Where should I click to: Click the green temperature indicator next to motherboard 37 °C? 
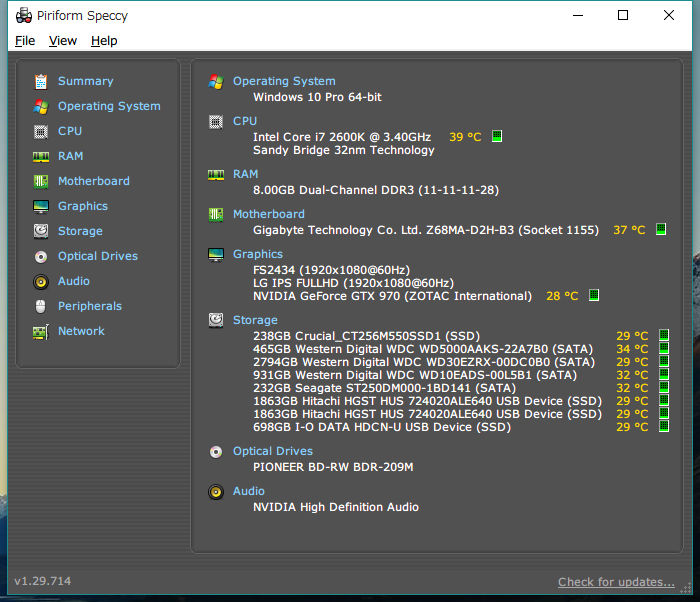tap(661, 229)
